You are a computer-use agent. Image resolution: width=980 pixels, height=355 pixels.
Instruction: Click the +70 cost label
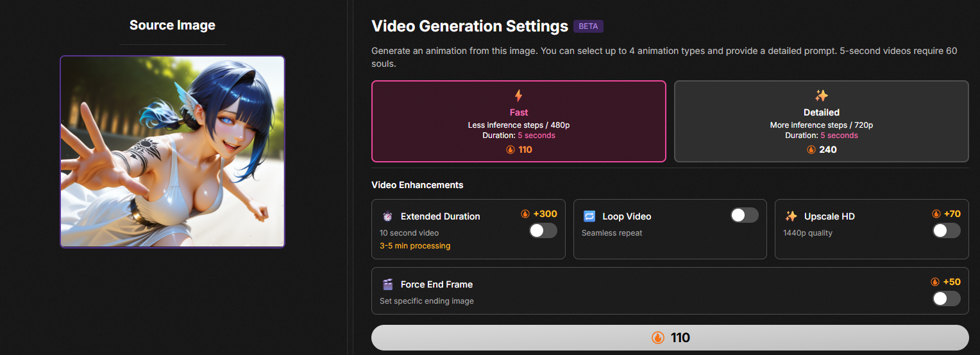point(952,214)
